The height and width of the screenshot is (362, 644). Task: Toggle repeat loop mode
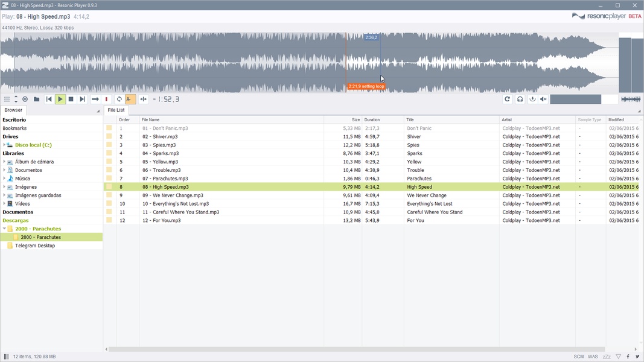pyautogui.click(x=119, y=99)
